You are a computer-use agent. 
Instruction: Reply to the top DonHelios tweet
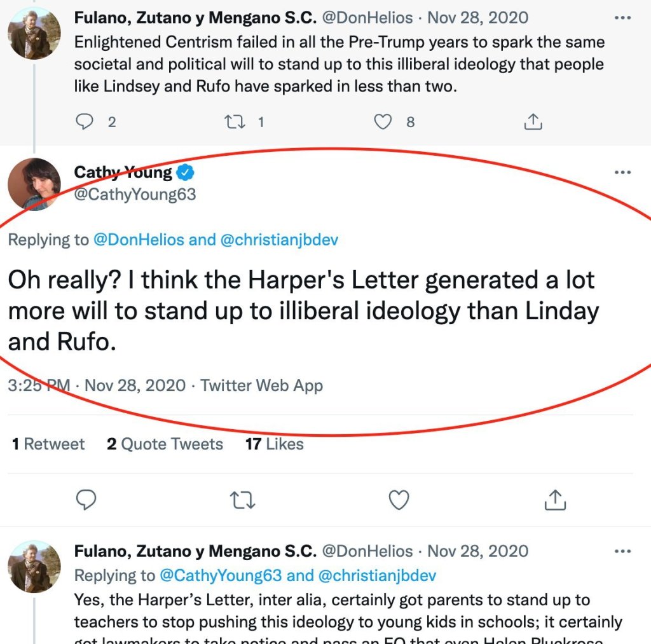click(x=85, y=121)
